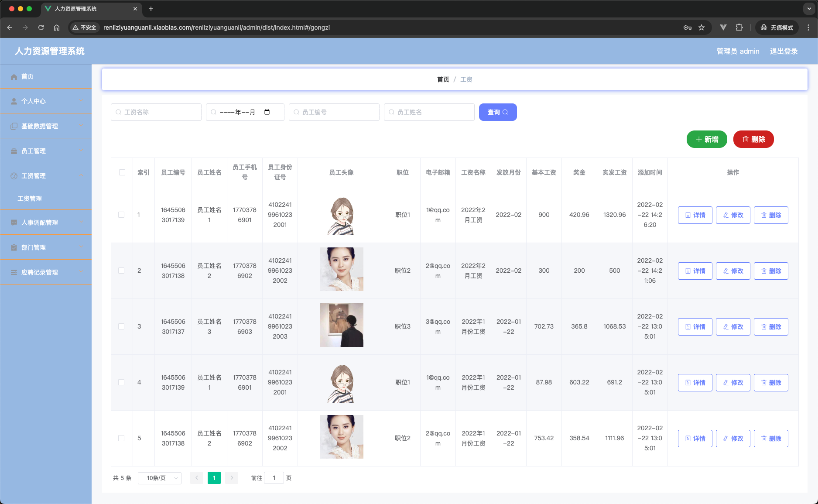Image resolution: width=818 pixels, height=504 pixels.
Task: Click the briefcase icon beside 员工管理
Action: (14, 151)
